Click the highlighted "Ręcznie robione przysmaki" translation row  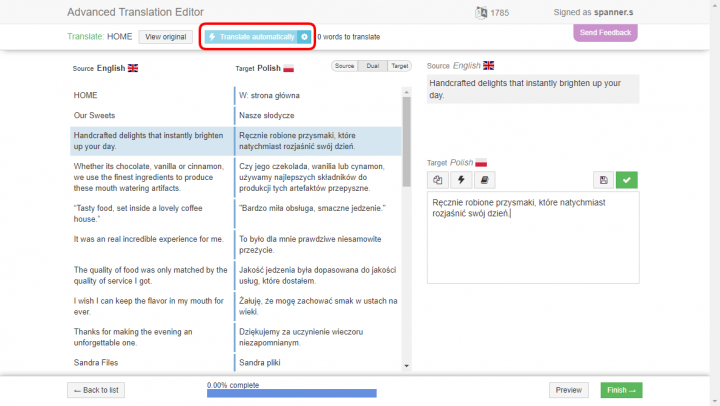click(318, 141)
